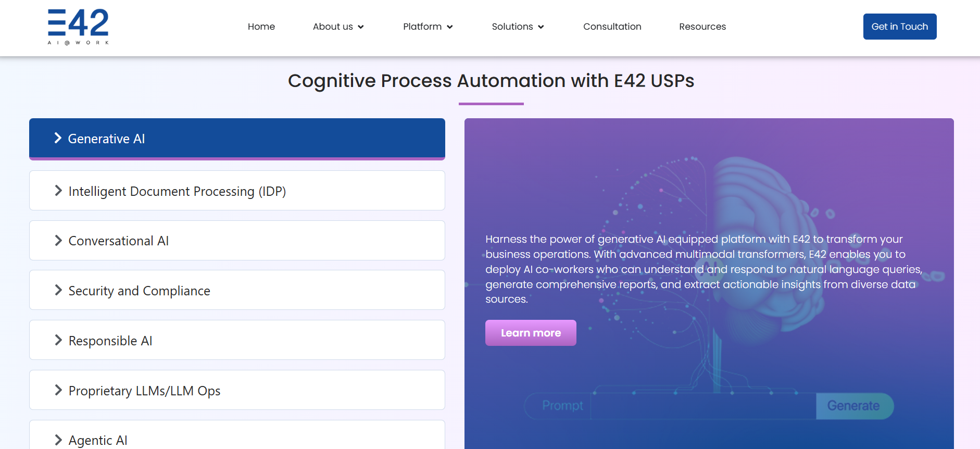Click the chevron beside Conversational AI
Viewport: 980px width, 449px height.
(x=58, y=240)
